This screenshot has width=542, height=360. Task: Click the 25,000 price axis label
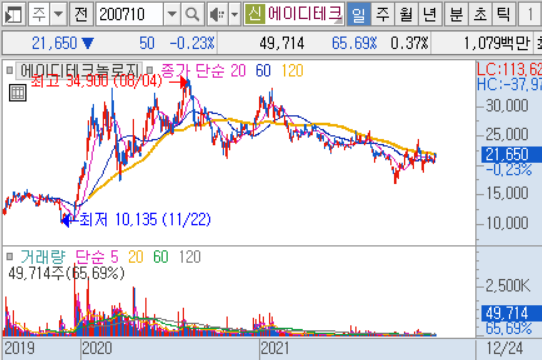[507, 135]
